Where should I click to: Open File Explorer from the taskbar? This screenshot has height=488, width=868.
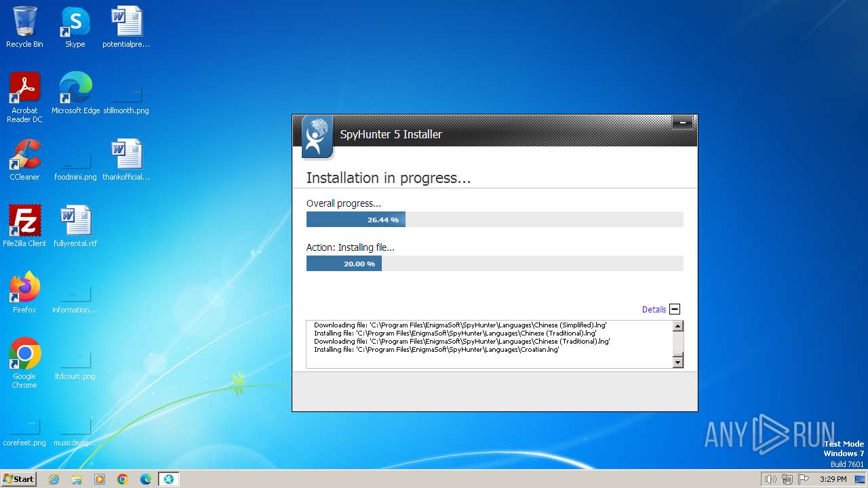pyautogui.click(x=77, y=479)
